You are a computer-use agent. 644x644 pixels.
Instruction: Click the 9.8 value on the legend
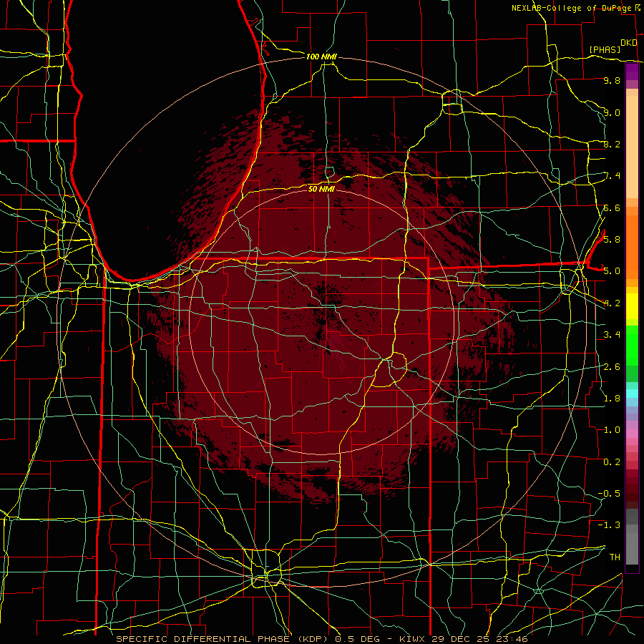612,80
